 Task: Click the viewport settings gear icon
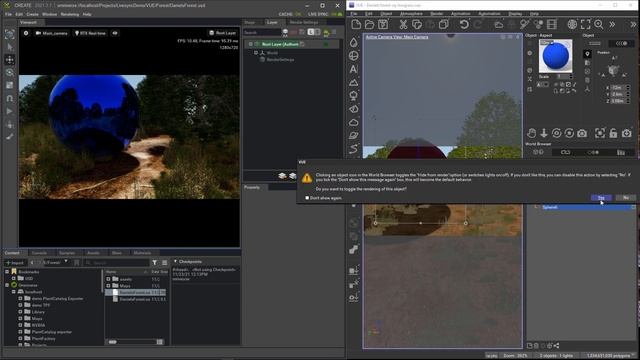tap(26, 33)
